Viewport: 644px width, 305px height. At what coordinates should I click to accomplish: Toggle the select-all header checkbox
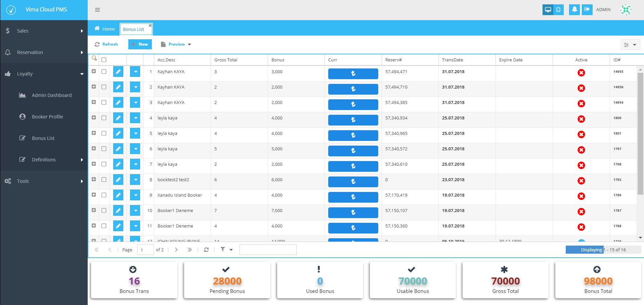104,60
